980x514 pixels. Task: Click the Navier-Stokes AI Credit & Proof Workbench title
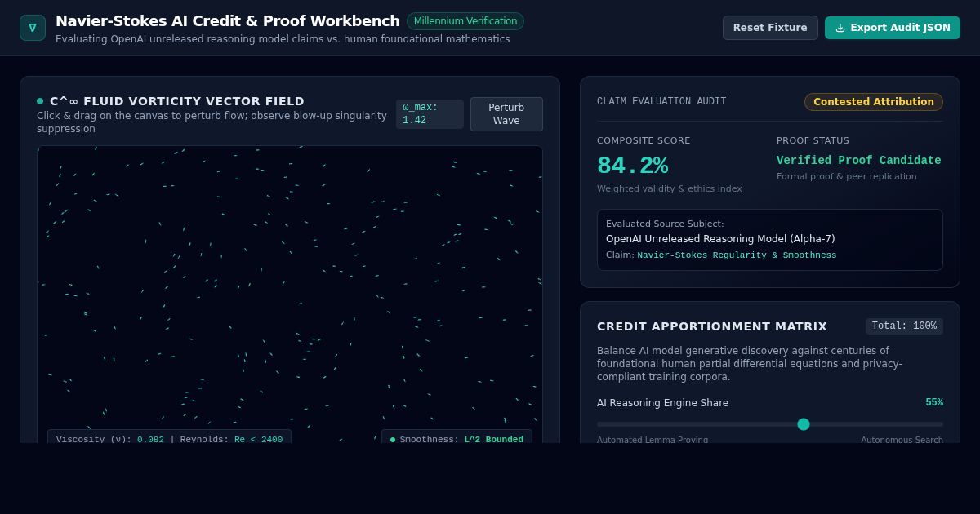tap(228, 21)
